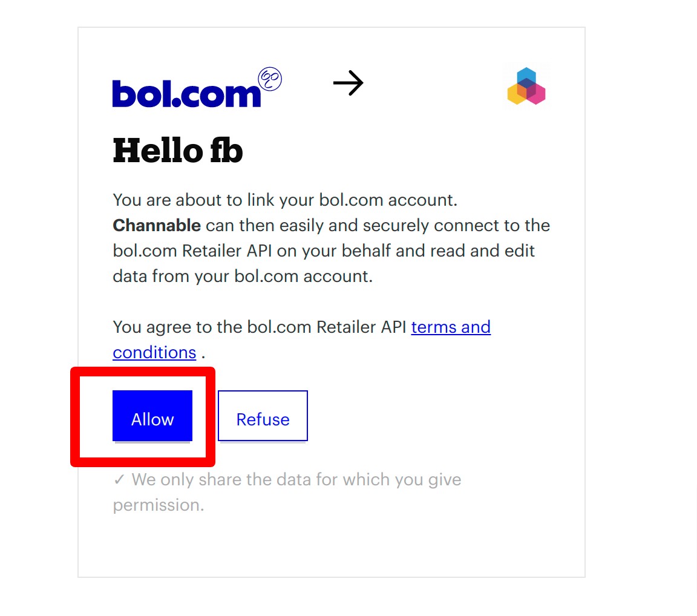The width and height of the screenshot is (697, 616).
Task: Open the 'terms and' link
Action: [x=451, y=327]
